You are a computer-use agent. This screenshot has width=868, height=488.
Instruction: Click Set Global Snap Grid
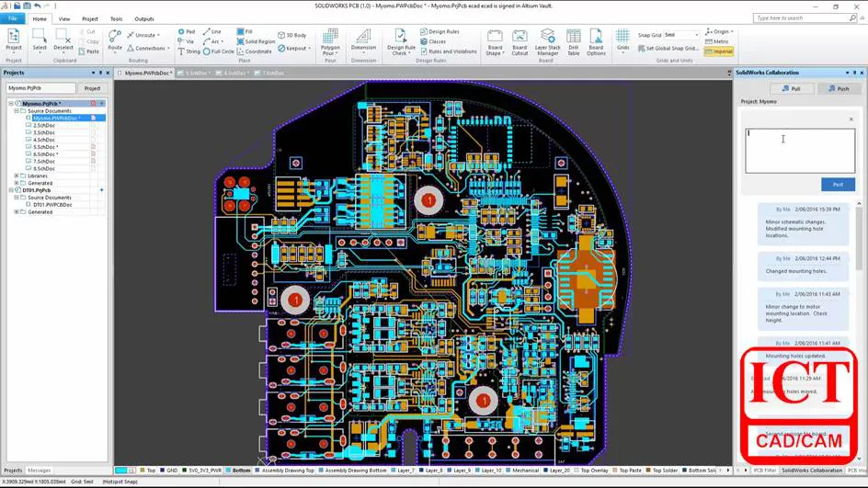tap(668, 49)
